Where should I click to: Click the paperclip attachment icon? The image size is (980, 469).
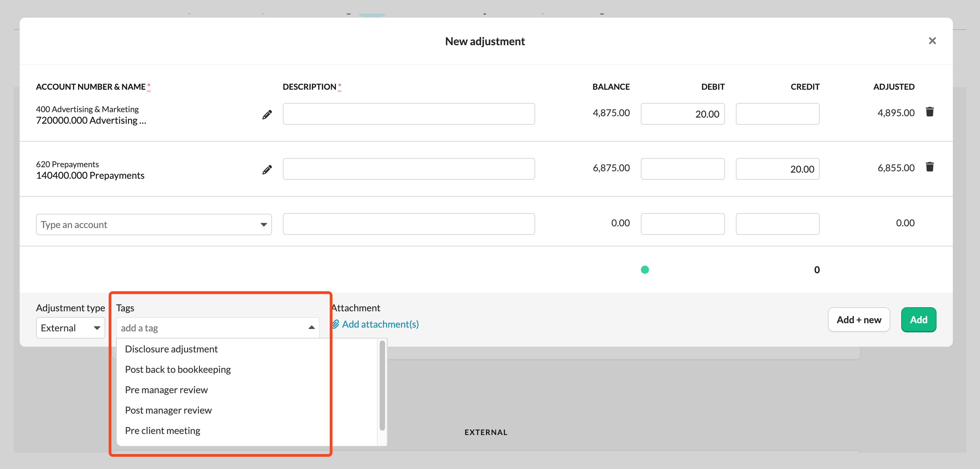335,324
